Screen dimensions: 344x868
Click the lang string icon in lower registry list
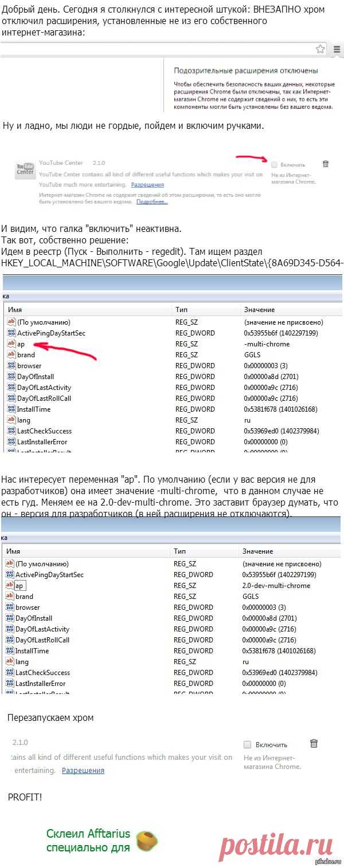coord(9,661)
